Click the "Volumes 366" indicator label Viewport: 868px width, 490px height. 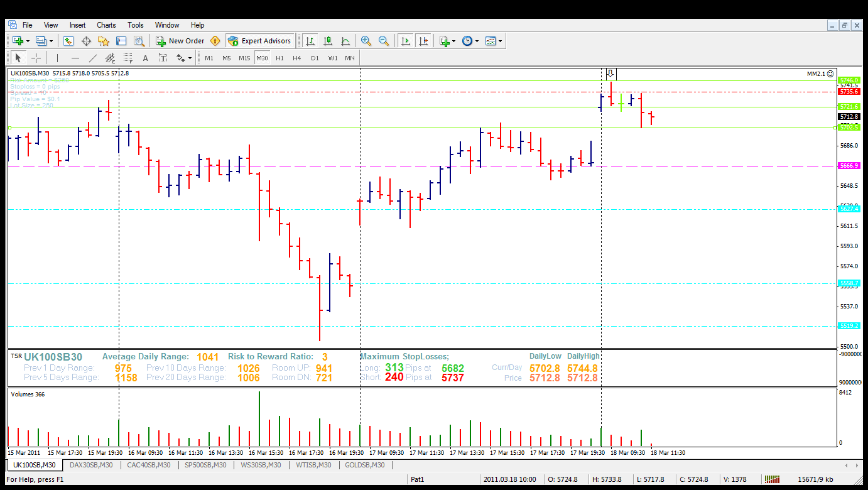click(x=28, y=395)
